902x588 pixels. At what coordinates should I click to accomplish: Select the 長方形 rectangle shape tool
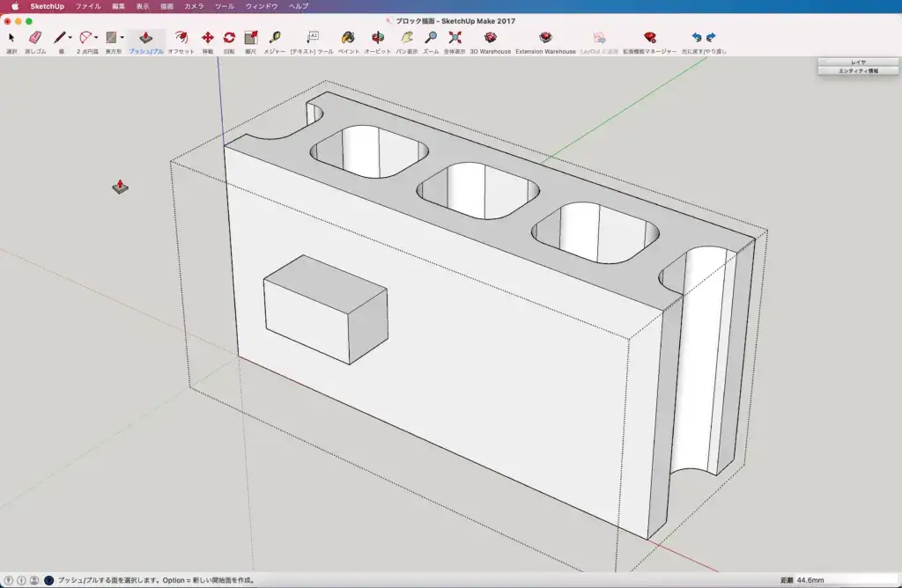point(111,38)
